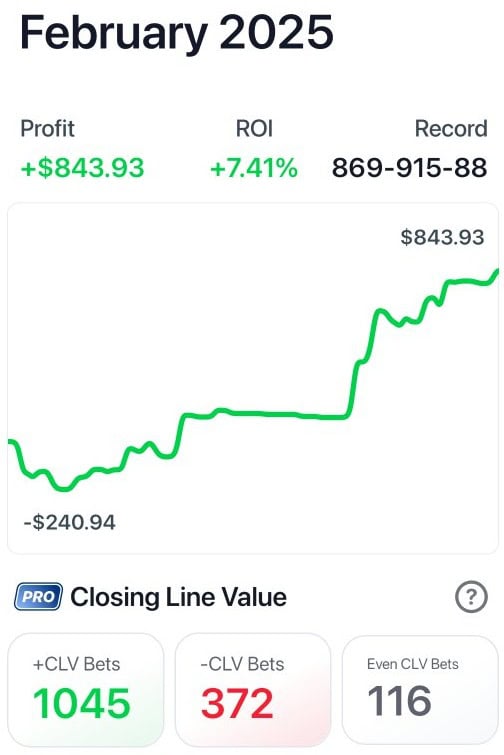The width and height of the screenshot is (504, 755).
Task: Tap the 372 count in -CLV Bets
Action: [237, 703]
